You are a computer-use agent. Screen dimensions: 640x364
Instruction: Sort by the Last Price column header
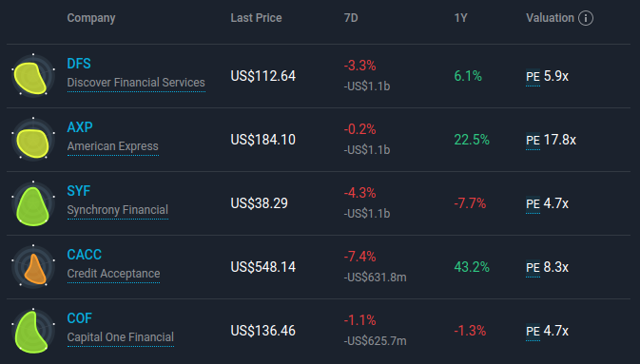pyautogui.click(x=256, y=18)
